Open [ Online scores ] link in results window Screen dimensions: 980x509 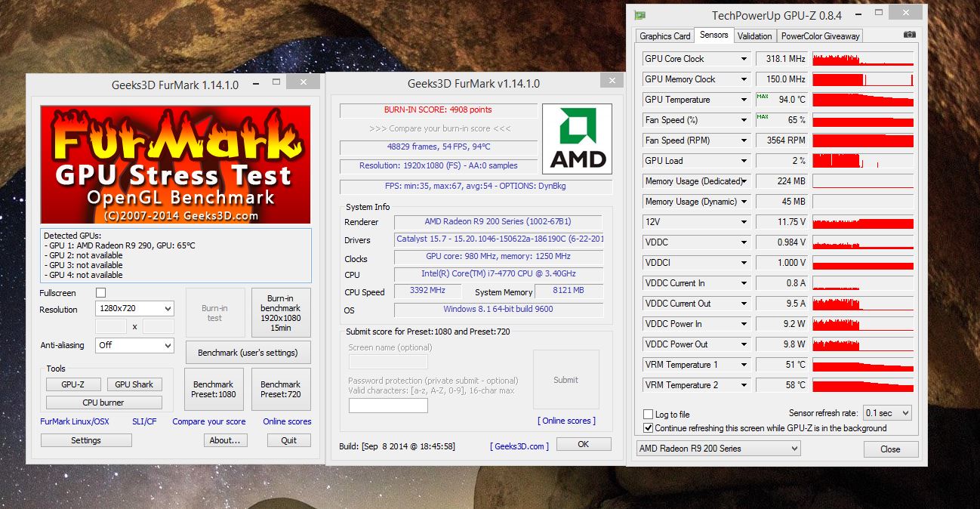566,421
